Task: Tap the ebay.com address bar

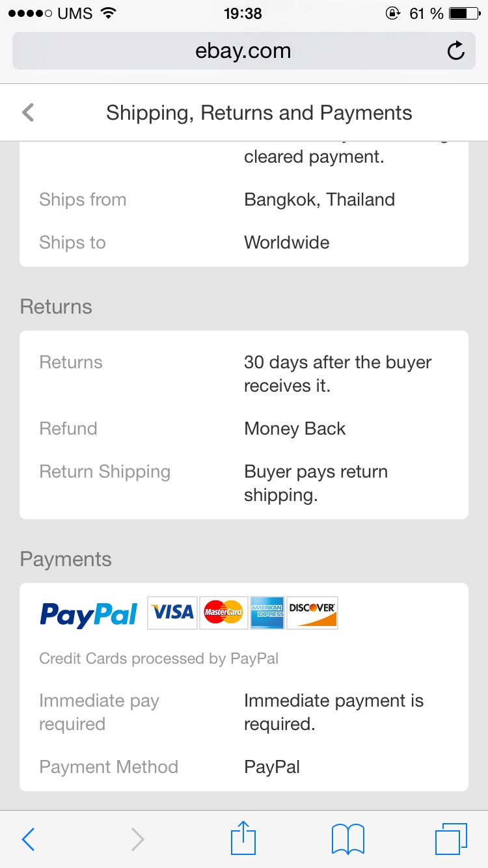Action: [x=243, y=51]
